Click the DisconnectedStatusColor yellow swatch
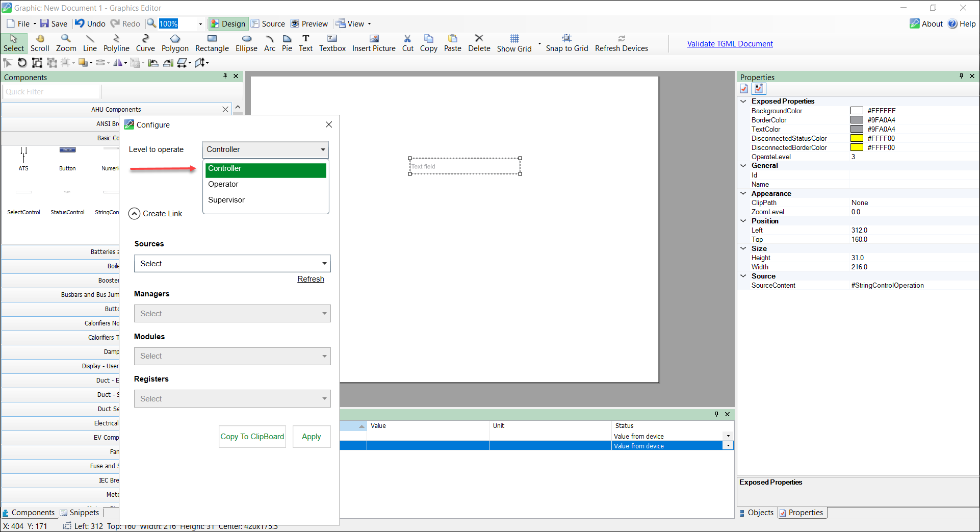980x532 pixels. click(x=857, y=138)
